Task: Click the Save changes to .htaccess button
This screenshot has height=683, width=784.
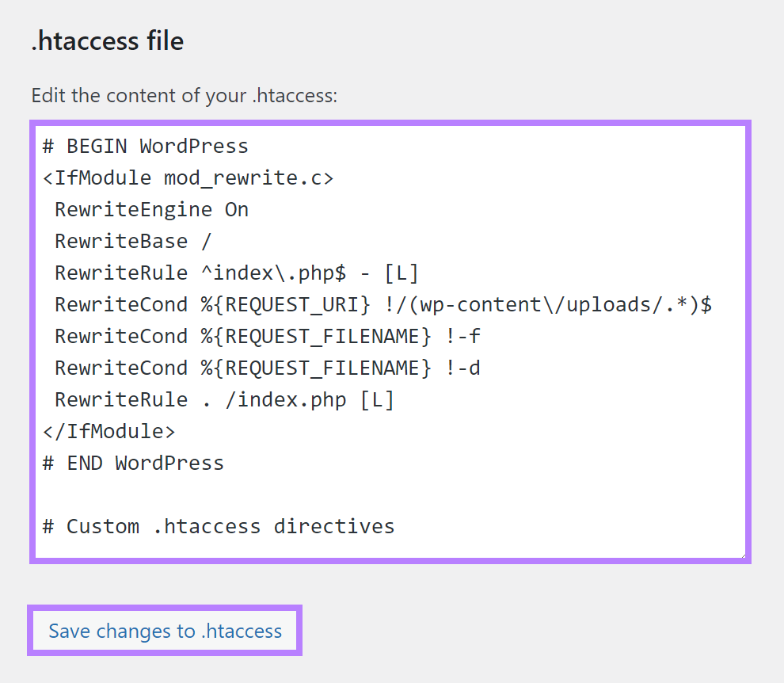Action: click(x=165, y=631)
